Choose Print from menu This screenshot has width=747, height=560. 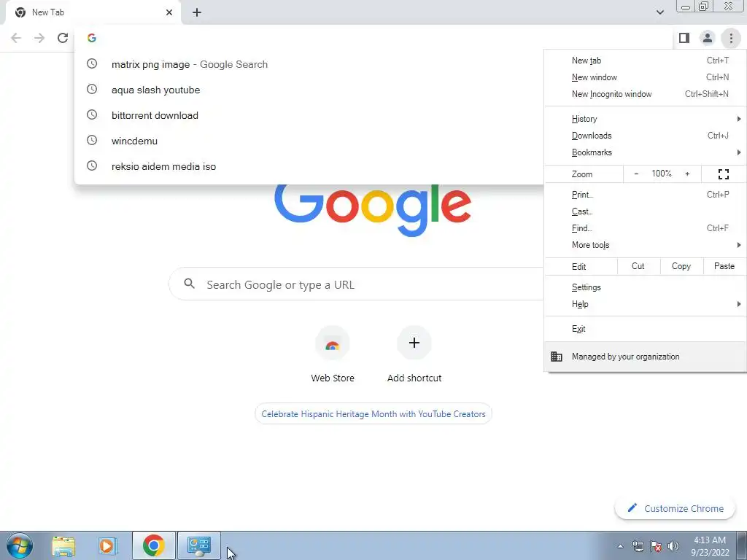pyautogui.click(x=646, y=194)
